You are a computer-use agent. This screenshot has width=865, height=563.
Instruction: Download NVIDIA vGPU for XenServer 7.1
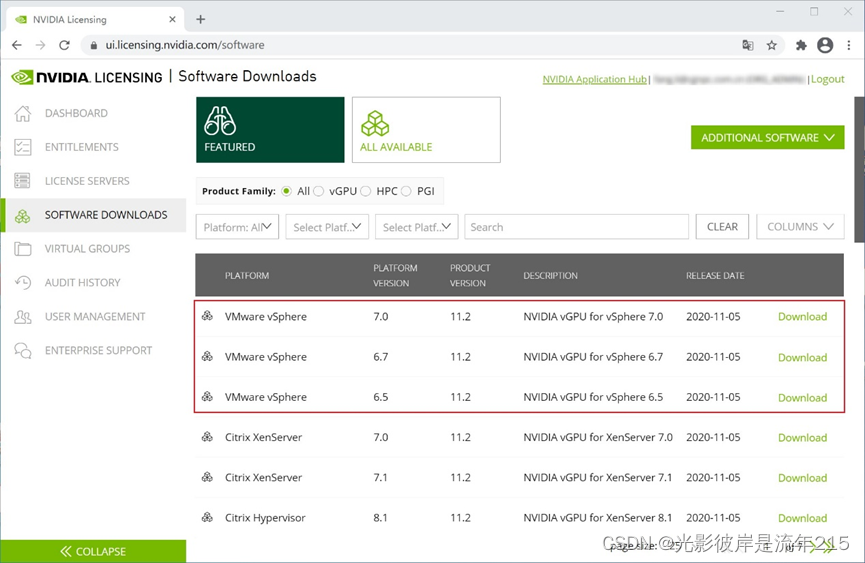[802, 478]
